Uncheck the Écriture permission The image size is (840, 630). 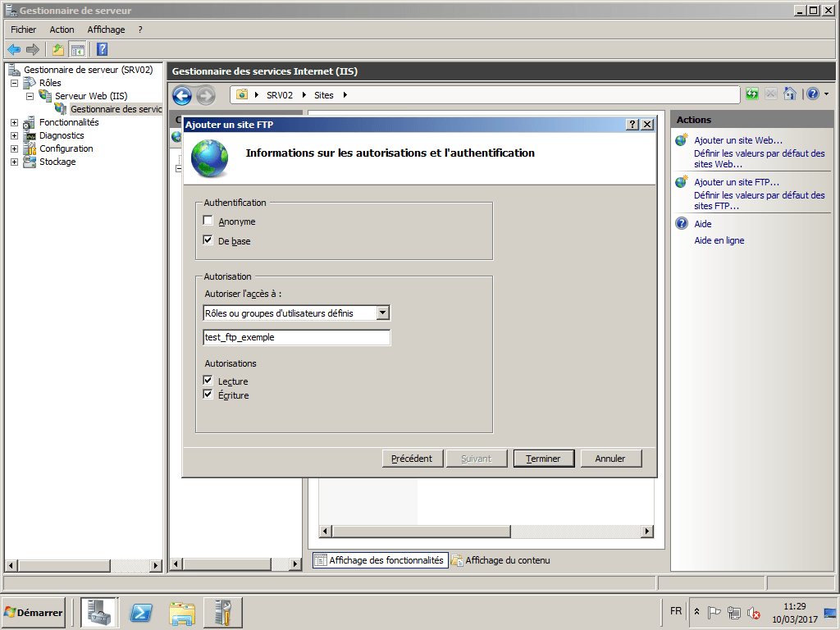(x=208, y=394)
